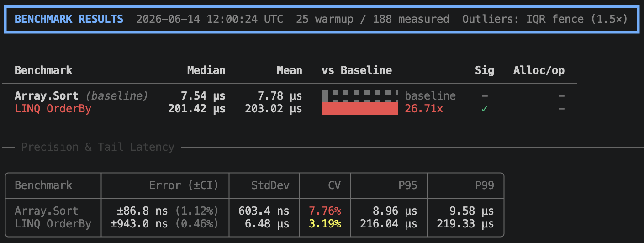Select the Array.Sort (baseline) row name
This screenshot has width=644, height=243.
click(x=81, y=96)
